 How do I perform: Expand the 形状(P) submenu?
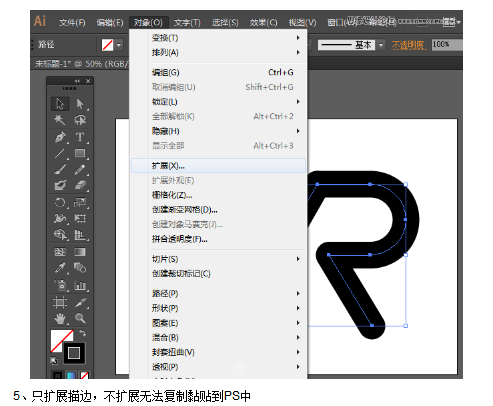coord(218,308)
